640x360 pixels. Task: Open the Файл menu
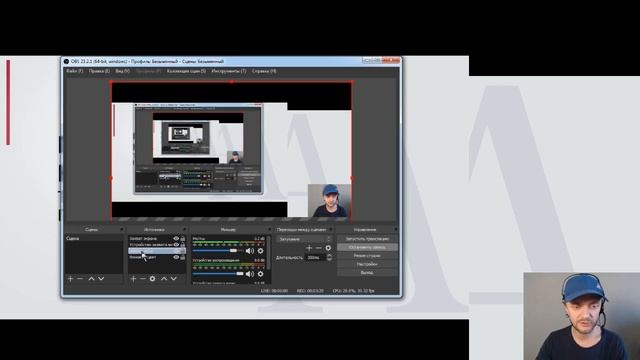[75, 71]
